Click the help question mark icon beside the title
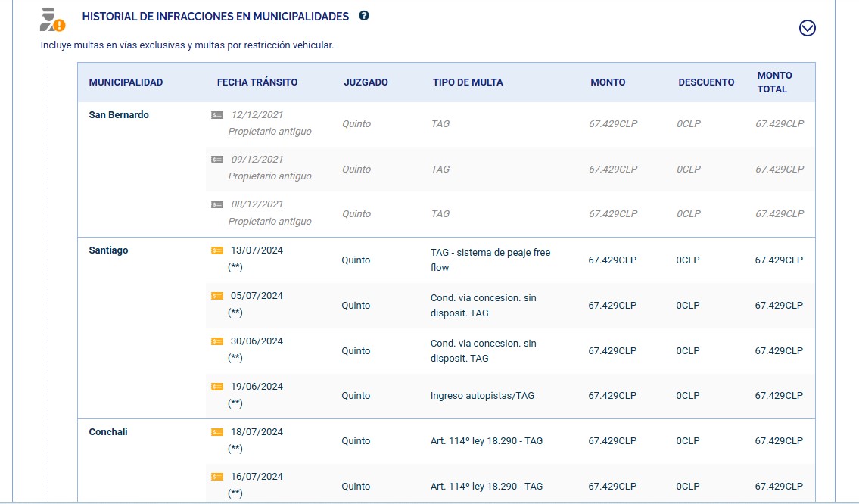 [x=364, y=16]
